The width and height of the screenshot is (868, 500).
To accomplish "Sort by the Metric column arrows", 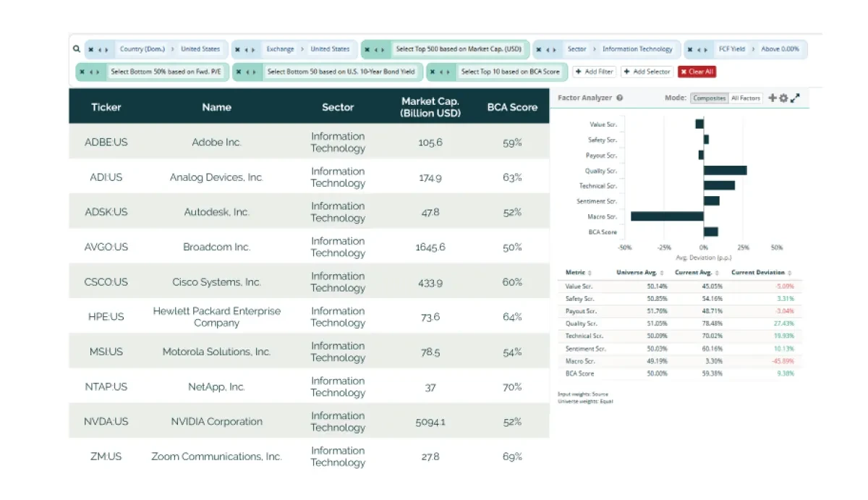I will click(x=590, y=273).
